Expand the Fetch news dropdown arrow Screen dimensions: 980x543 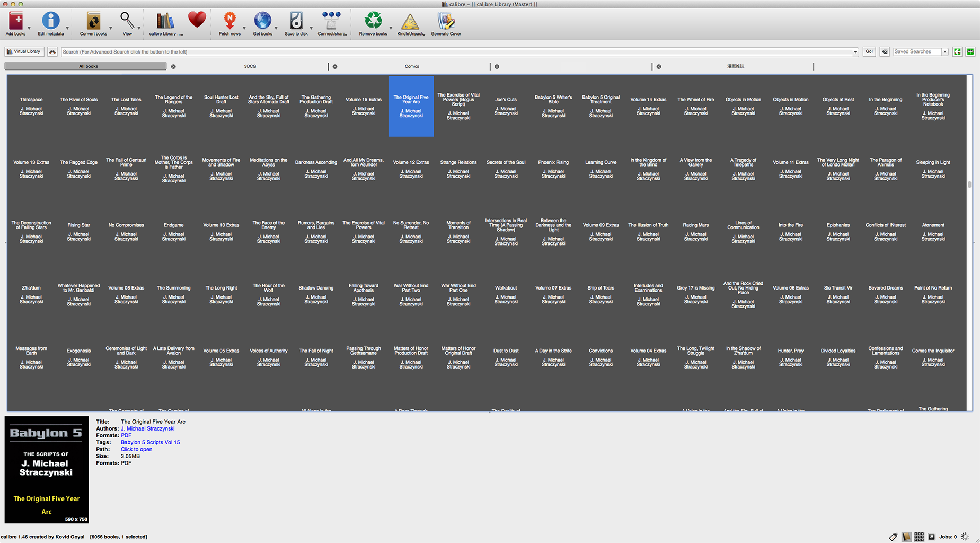point(244,28)
